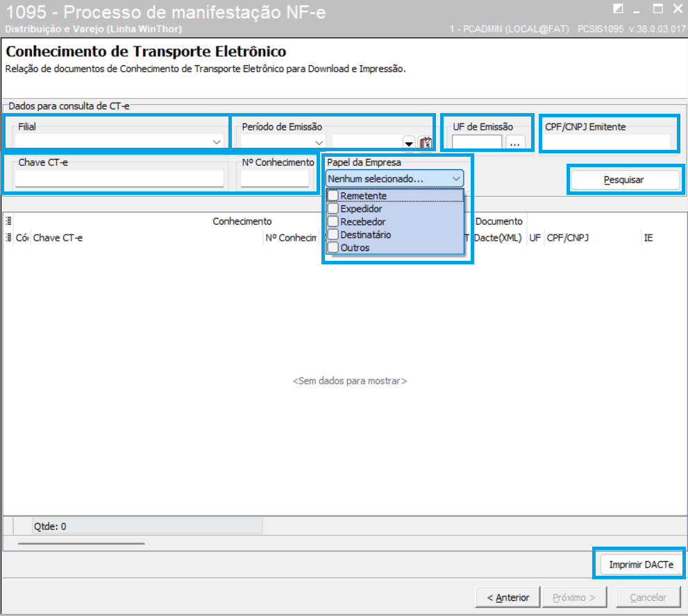Open the calendar icon beside Período de Emissão
This screenshot has height=616, width=688.
tap(425, 143)
